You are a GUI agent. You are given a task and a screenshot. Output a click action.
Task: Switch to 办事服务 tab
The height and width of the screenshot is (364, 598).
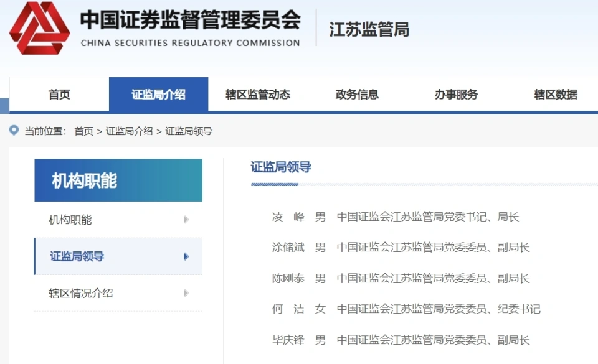456,95
